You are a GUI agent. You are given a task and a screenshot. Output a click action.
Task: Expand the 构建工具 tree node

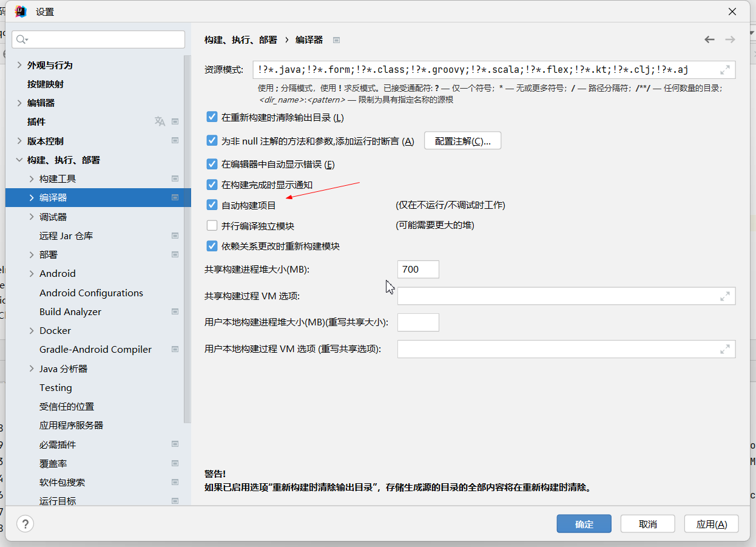(32, 178)
